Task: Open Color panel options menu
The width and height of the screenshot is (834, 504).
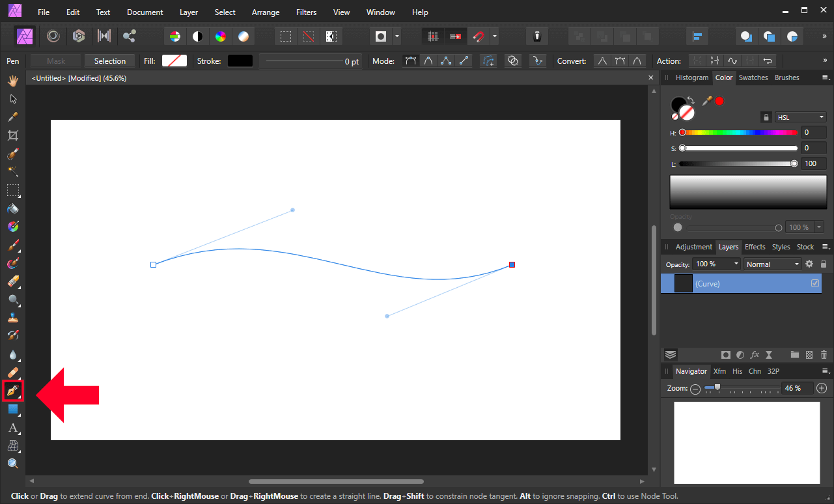Action: click(x=826, y=77)
